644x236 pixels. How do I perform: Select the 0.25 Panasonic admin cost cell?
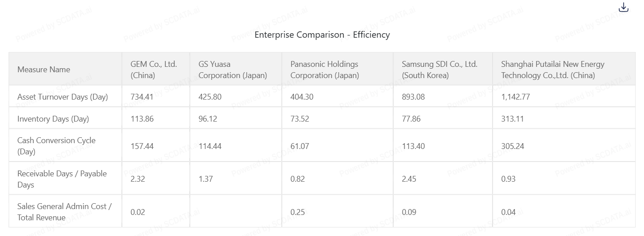(x=298, y=212)
